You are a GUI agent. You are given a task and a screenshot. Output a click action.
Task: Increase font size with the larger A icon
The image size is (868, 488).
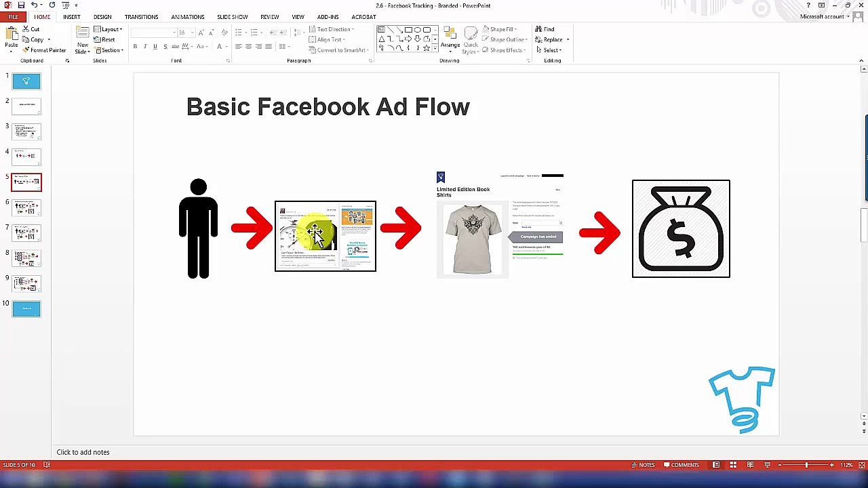[x=201, y=33]
